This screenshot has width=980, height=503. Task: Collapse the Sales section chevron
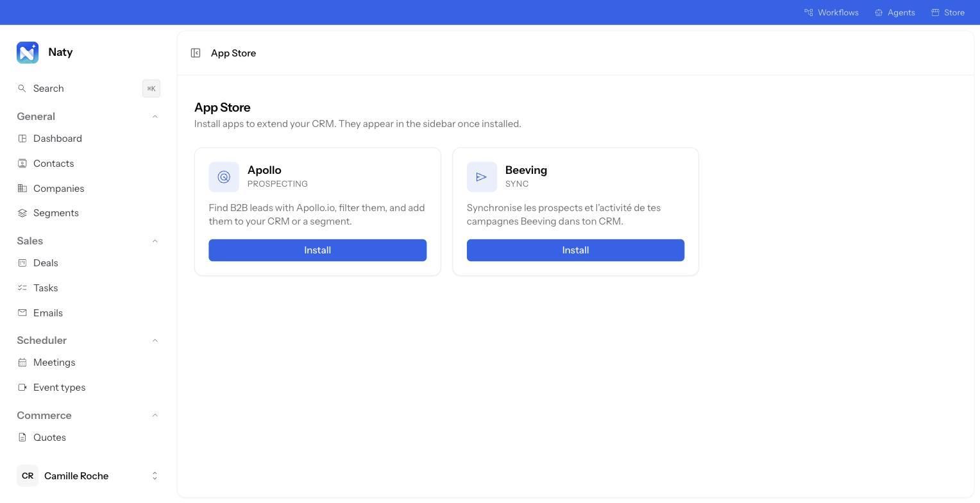click(x=155, y=241)
